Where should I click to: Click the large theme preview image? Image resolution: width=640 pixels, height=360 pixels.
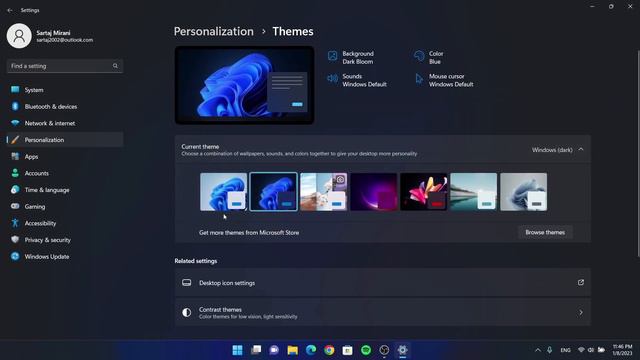[244, 85]
